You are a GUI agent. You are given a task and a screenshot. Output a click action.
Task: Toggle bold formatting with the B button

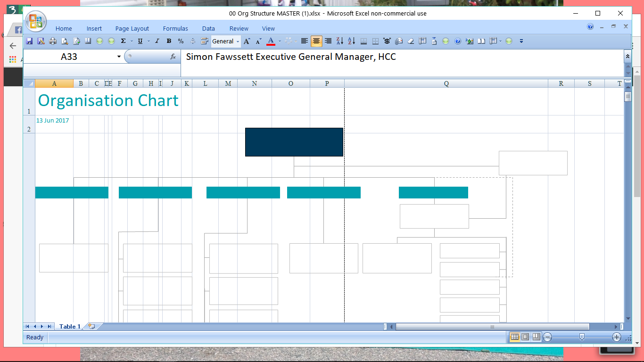point(169,41)
